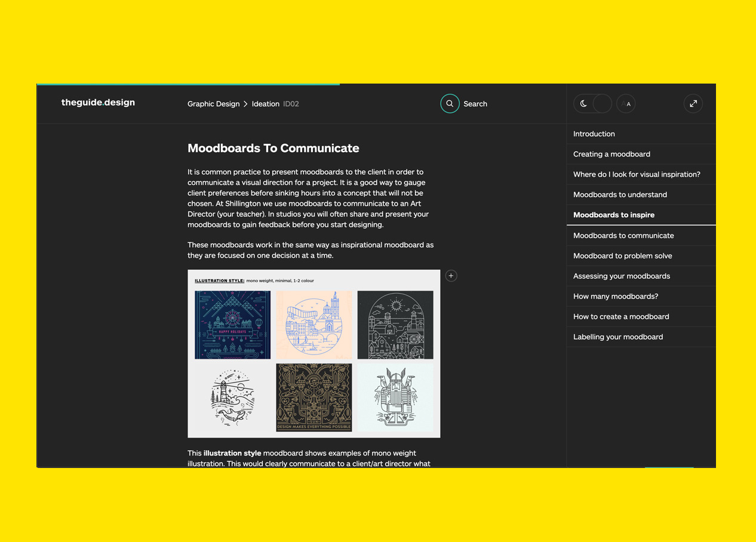
Task: Open Graphic Design breadcrumb
Action: coord(213,104)
